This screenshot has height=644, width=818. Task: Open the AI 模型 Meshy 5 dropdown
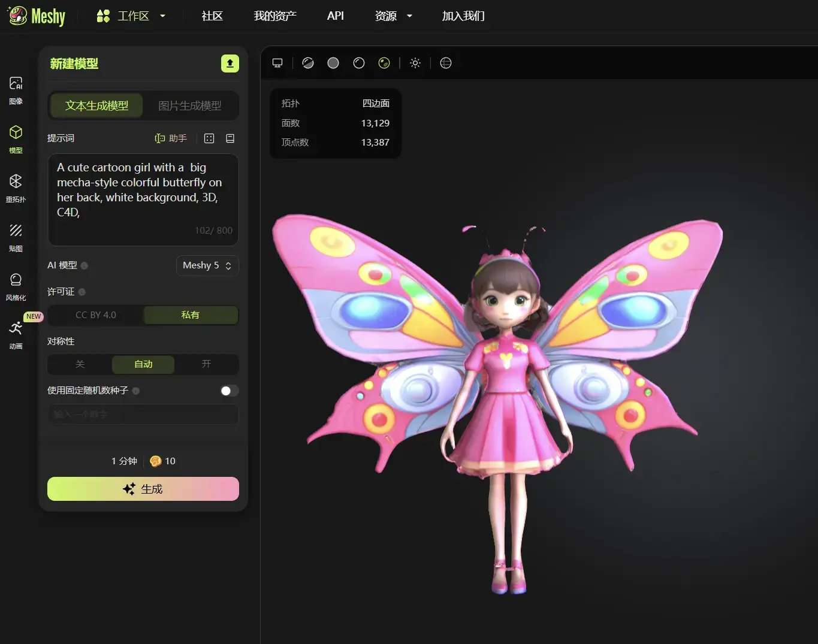point(207,265)
